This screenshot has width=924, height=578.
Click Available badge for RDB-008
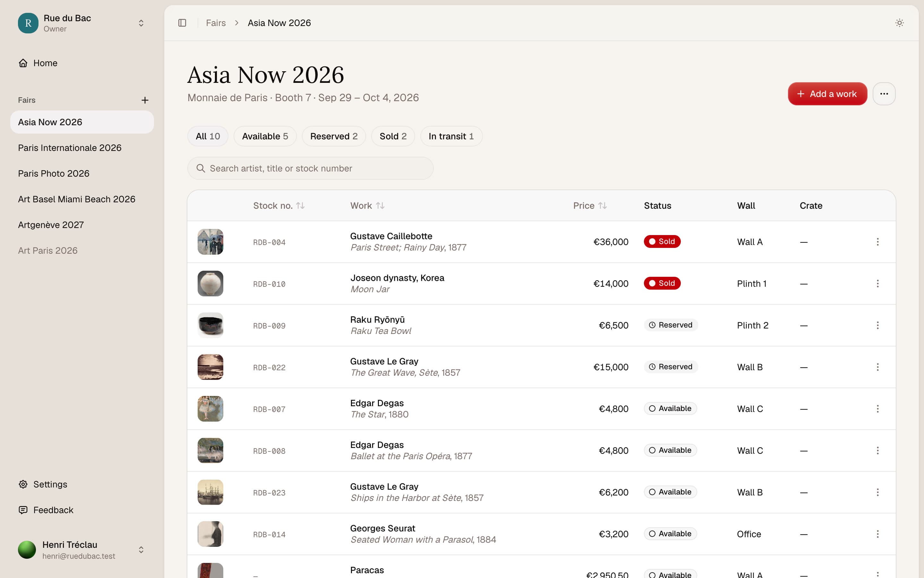(x=671, y=450)
